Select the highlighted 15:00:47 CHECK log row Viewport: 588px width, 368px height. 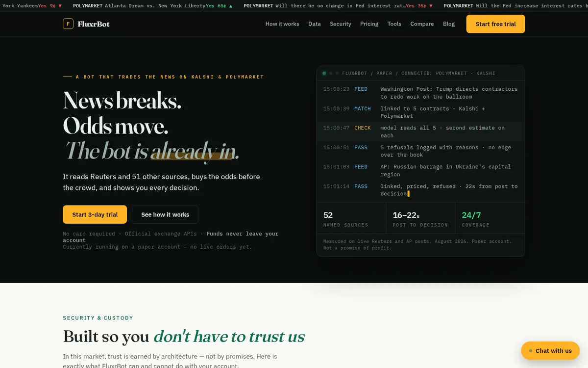pyautogui.click(x=420, y=131)
